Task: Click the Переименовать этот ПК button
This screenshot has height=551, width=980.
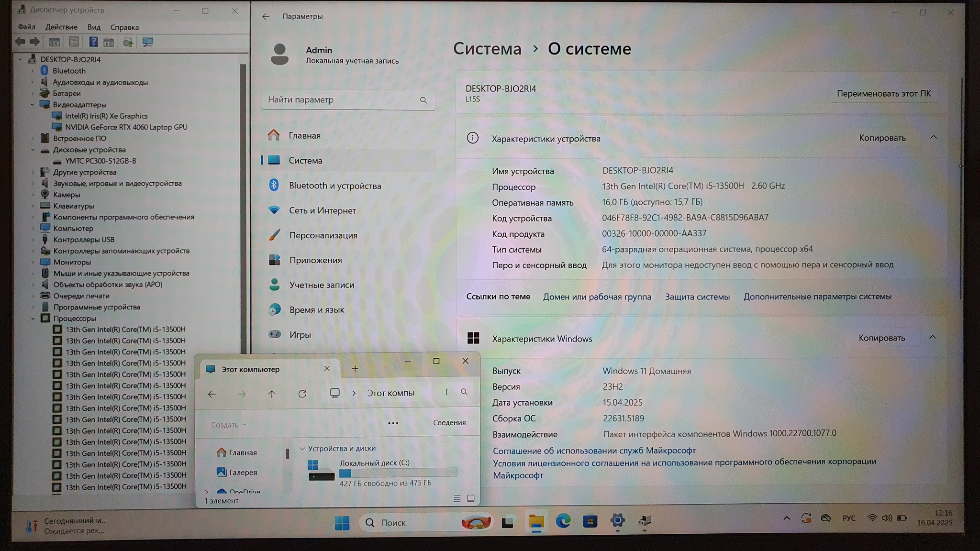Action: click(x=883, y=94)
